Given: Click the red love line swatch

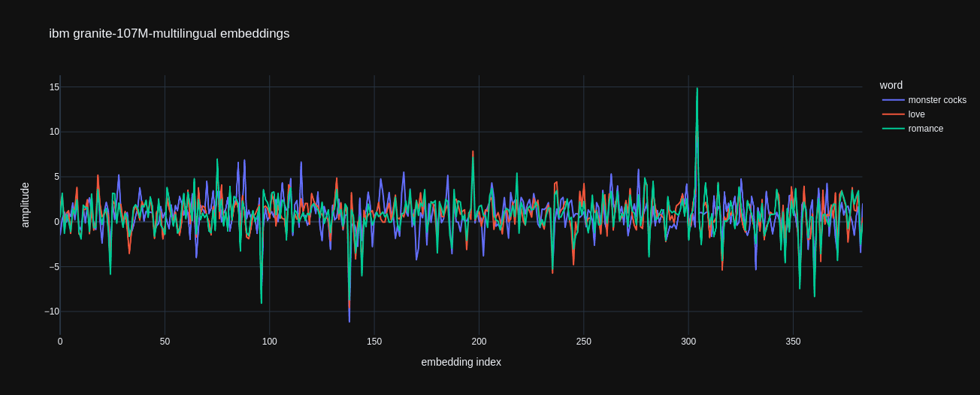Looking at the screenshot, I should (893, 114).
